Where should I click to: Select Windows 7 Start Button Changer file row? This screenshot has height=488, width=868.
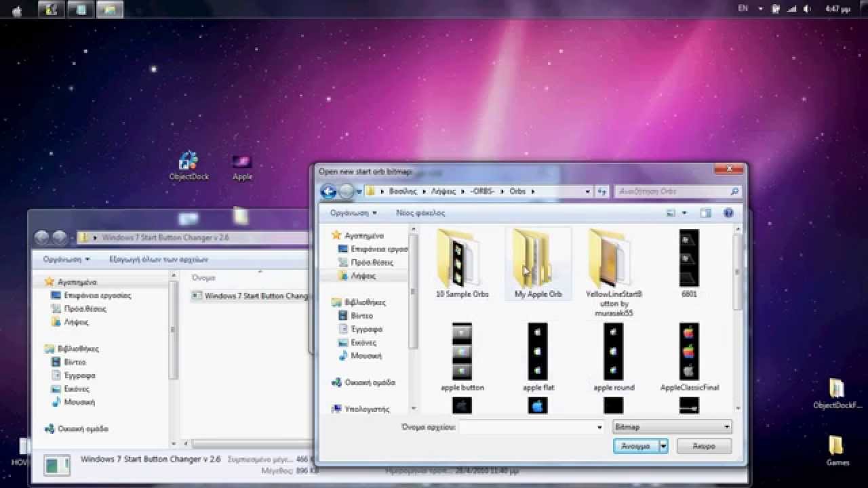coord(250,296)
